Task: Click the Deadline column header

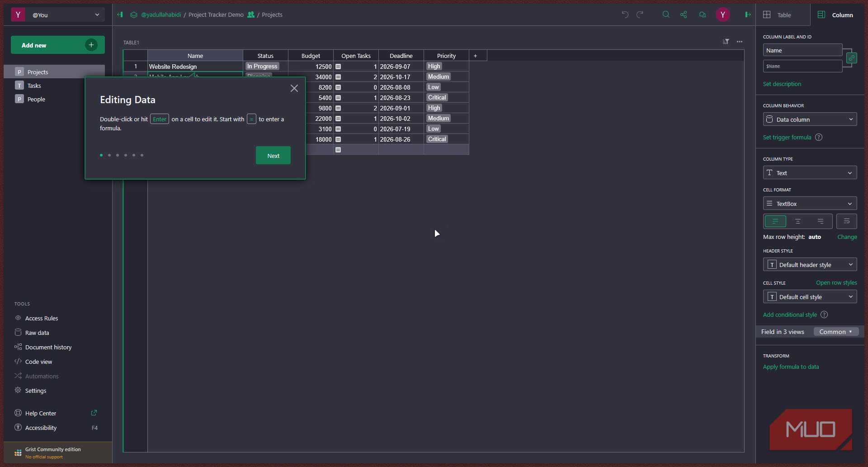Action: click(x=401, y=56)
